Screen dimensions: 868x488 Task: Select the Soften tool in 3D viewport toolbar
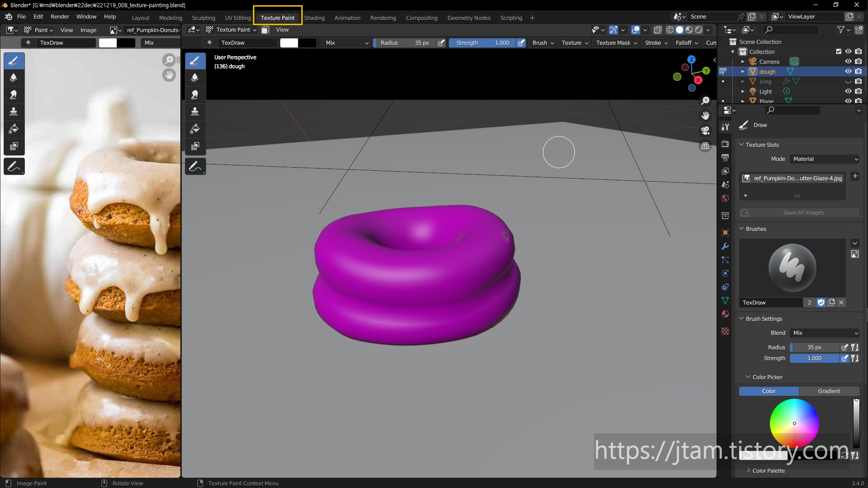pos(195,77)
